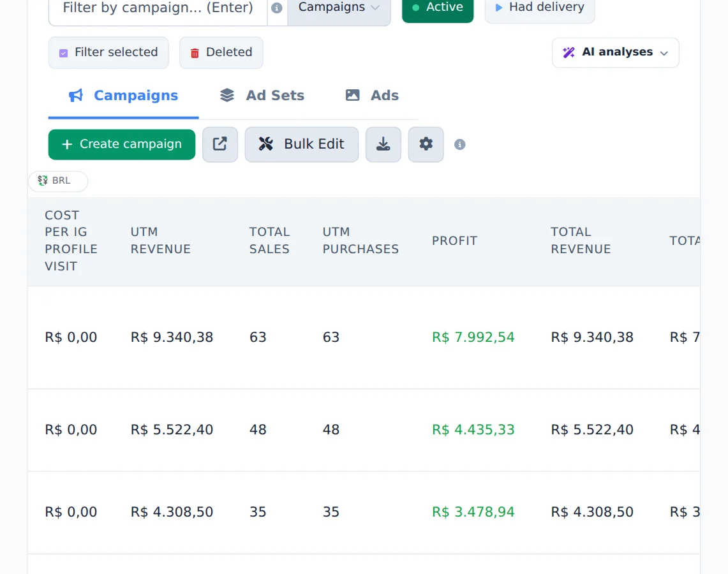Show Deleted campaigns
This screenshot has height=574, width=728.
pyautogui.click(x=221, y=52)
